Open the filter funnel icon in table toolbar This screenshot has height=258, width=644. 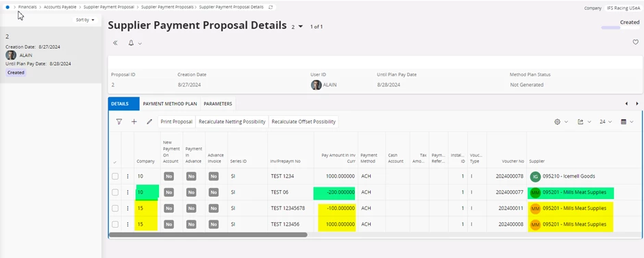pyautogui.click(x=119, y=122)
